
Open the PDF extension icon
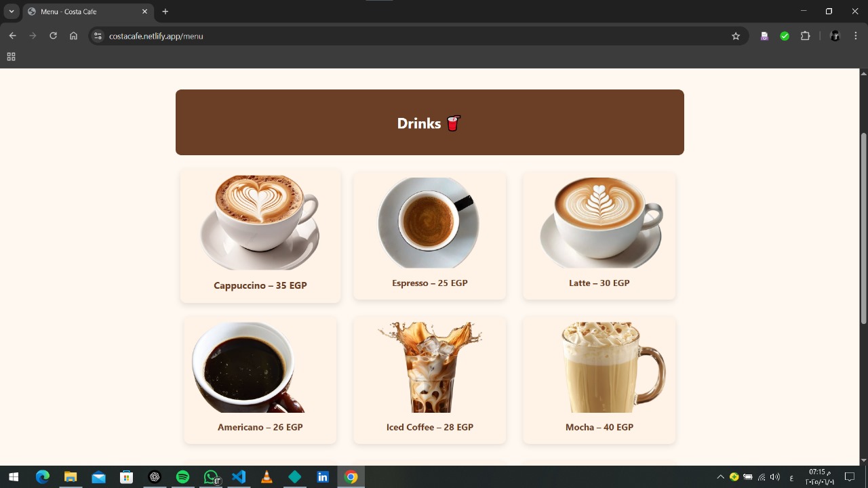764,36
